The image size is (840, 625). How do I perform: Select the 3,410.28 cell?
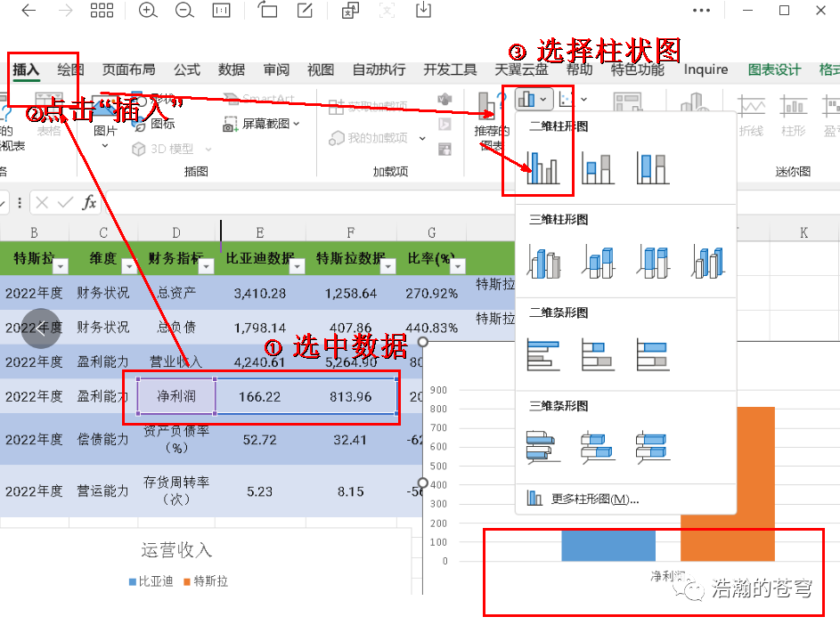[x=260, y=293]
